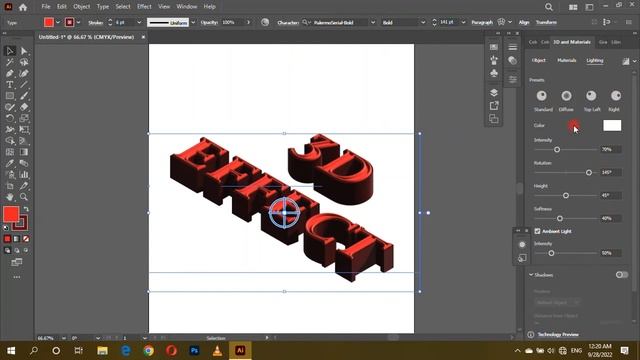Select the Magic Wand tool
Image resolution: width=640 pixels, height=360 pixels.
pos(10,62)
